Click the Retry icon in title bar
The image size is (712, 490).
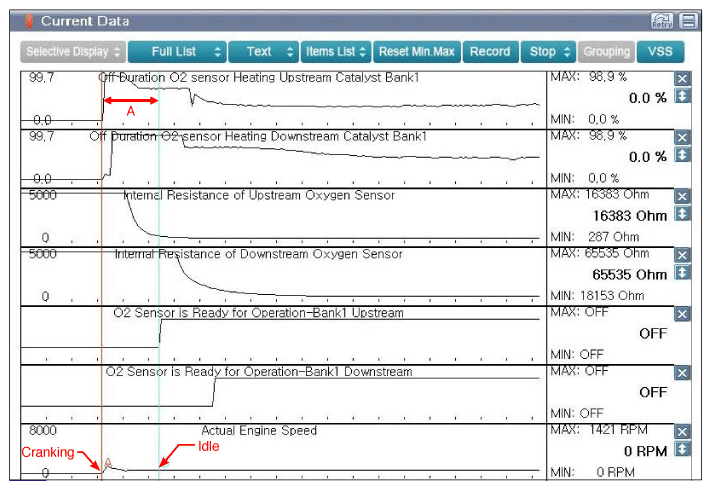(x=661, y=20)
